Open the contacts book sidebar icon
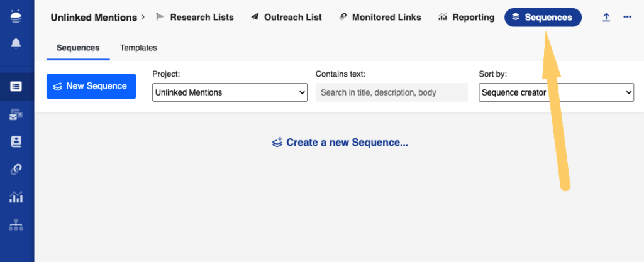The height and width of the screenshot is (262, 644). (16, 141)
